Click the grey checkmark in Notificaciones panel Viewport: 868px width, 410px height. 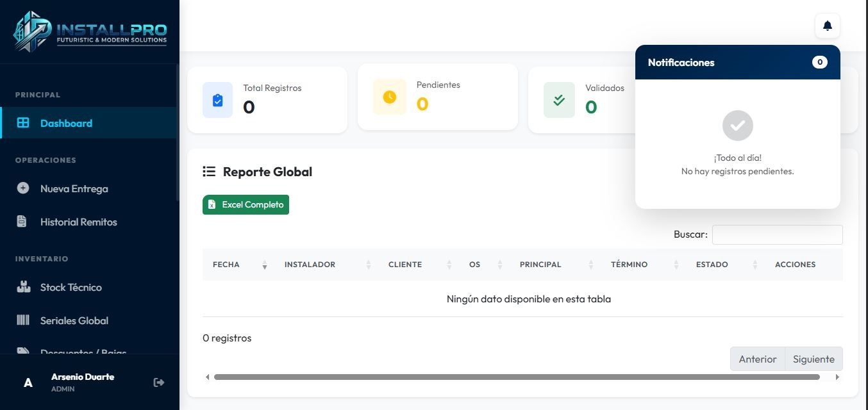pyautogui.click(x=738, y=126)
